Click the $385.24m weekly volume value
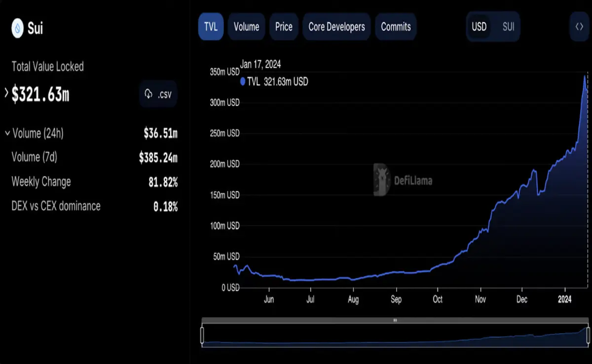The image size is (592, 364). point(158,157)
